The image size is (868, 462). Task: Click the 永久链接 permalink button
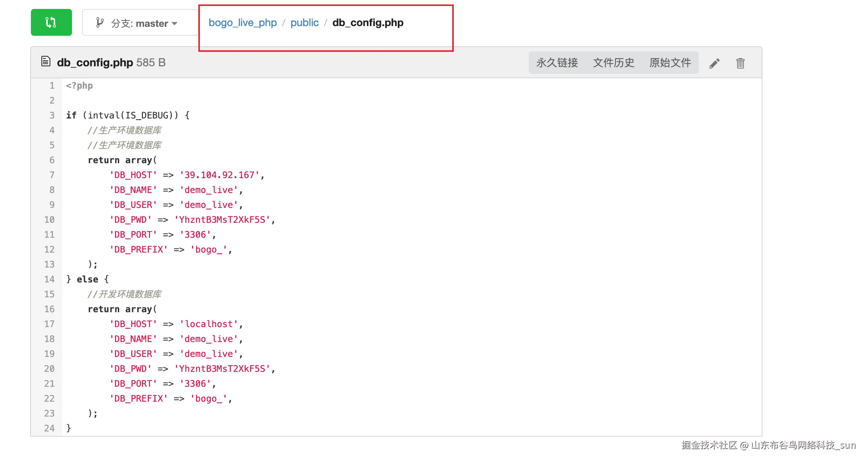click(557, 63)
